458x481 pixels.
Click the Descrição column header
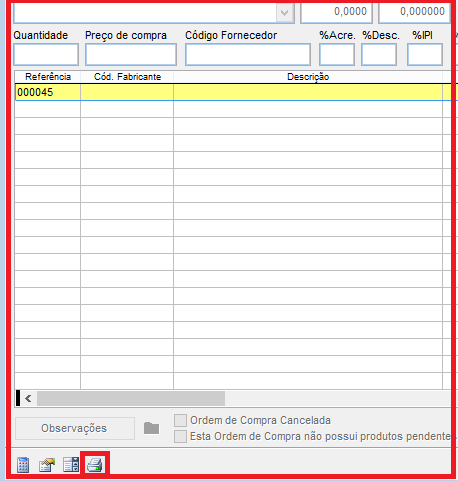308,77
